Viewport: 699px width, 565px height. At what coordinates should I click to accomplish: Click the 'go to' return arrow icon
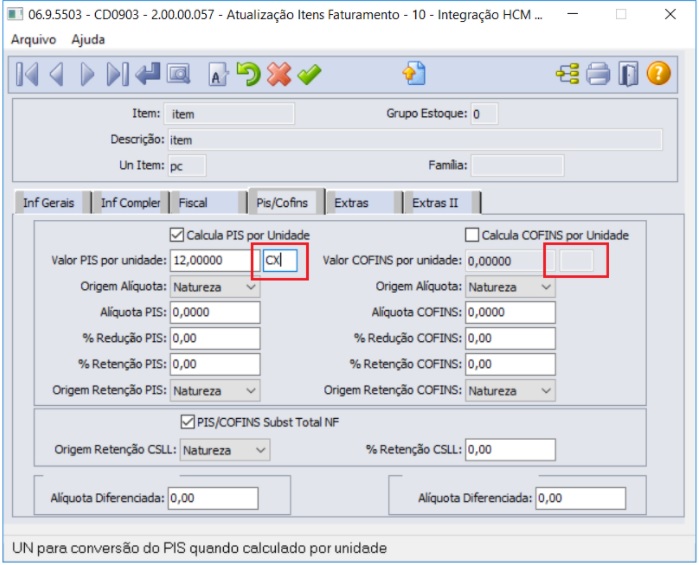point(148,74)
